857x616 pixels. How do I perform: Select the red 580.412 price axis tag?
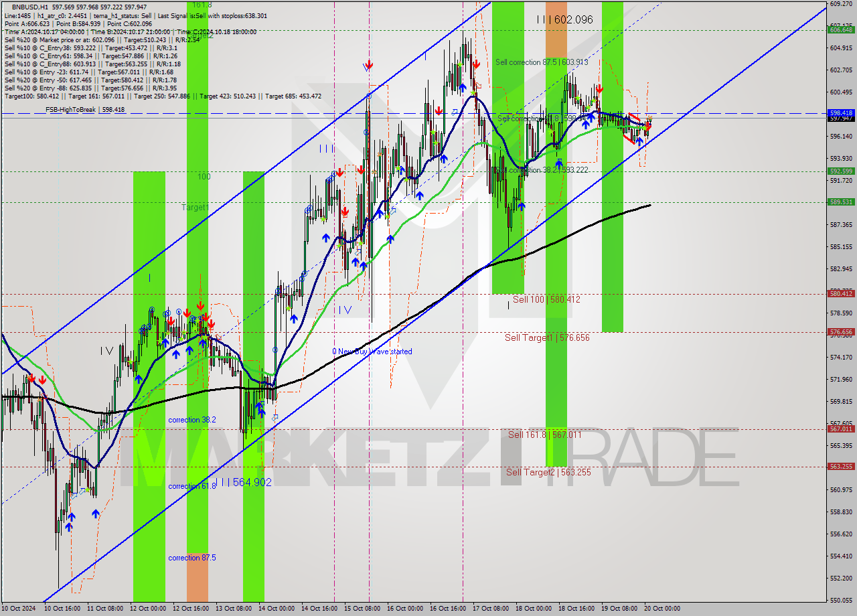pos(842,293)
